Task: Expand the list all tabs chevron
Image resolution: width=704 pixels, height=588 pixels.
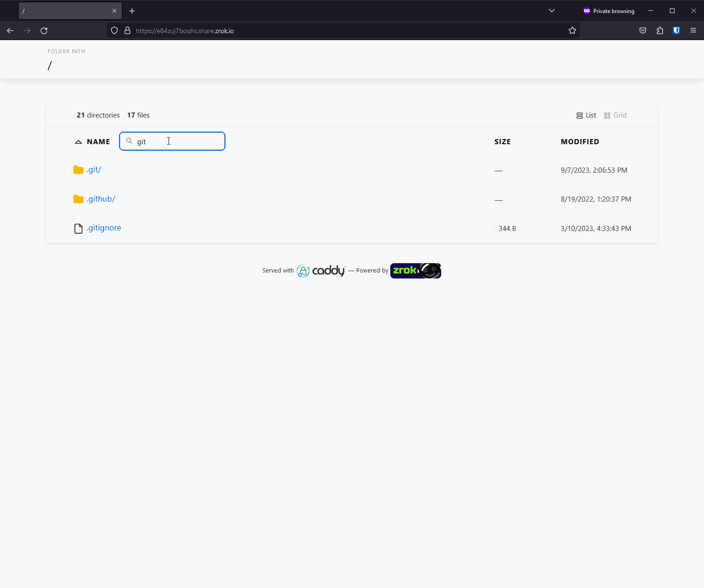Action: [552, 11]
